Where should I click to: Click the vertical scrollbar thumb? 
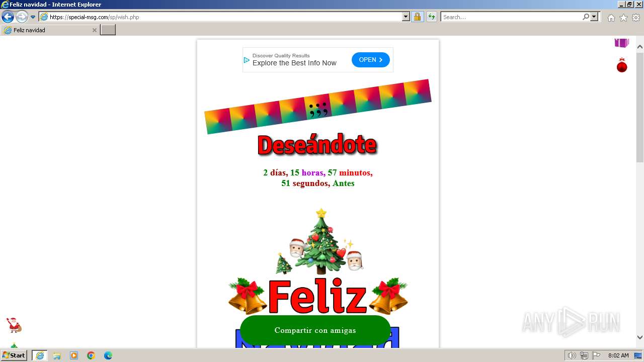pos(640,107)
